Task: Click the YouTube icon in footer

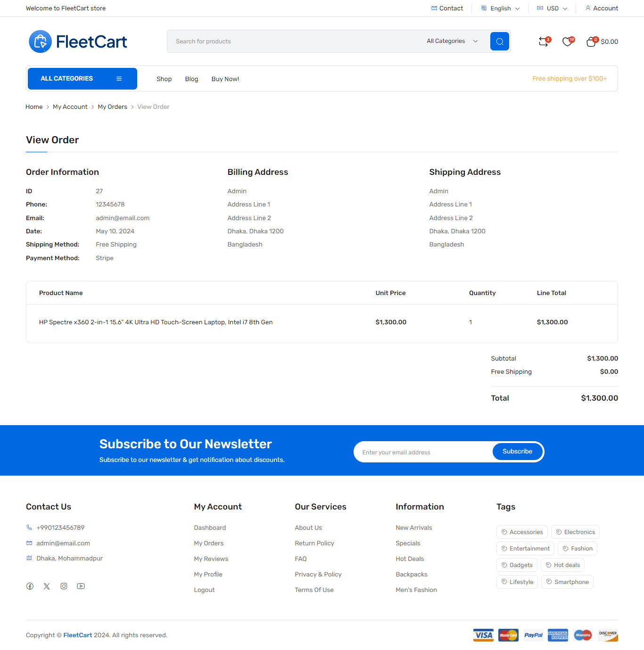Action: click(81, 586)
